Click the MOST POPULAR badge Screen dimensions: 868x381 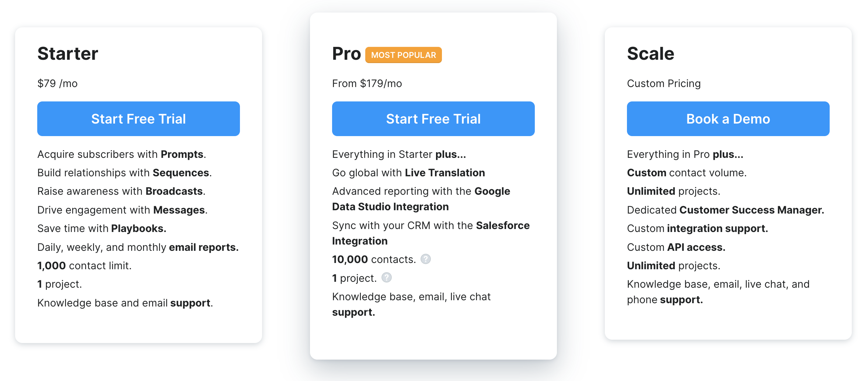coord(404,55)
